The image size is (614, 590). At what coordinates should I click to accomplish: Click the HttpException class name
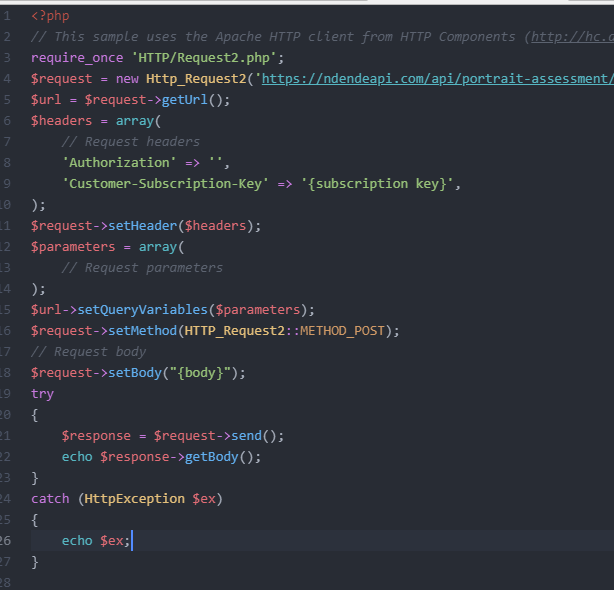[x=134, y=498]
